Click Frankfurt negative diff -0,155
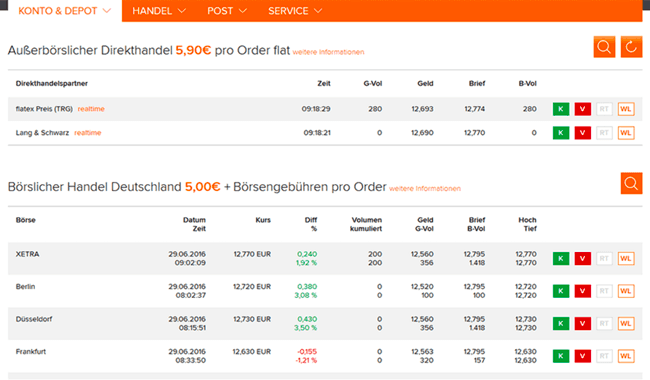 click(x=307, y=352)
